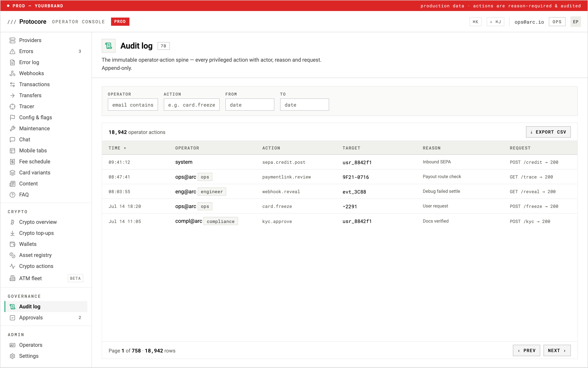Click the Content newspaper icon
The height and width of the screenshot is (368, 588).
(x=12, y=184)
